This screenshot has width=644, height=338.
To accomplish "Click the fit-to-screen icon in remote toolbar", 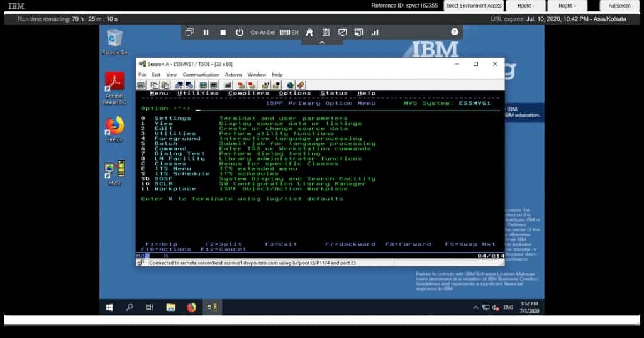I will tap(342, 33).
